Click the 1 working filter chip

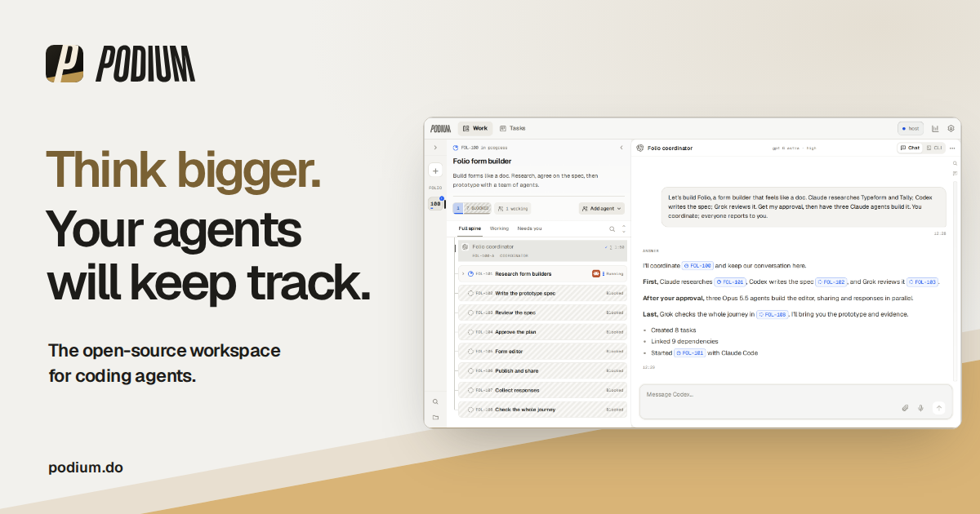pos(512,209)
